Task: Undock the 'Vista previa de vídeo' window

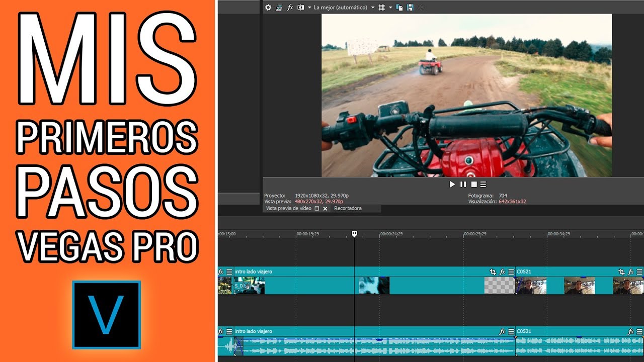Action: [317, 208]
